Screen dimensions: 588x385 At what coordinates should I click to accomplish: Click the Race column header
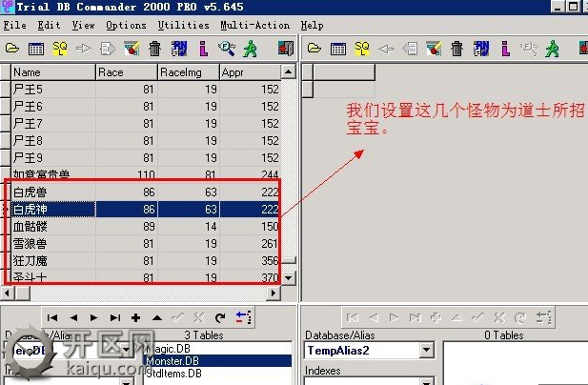tap(124, 71)
